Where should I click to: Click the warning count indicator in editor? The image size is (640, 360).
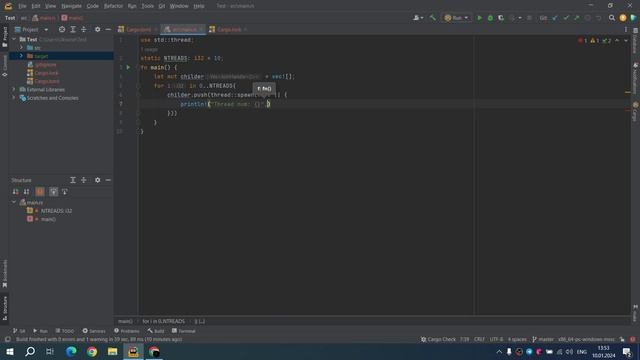(x=594, y=40)
